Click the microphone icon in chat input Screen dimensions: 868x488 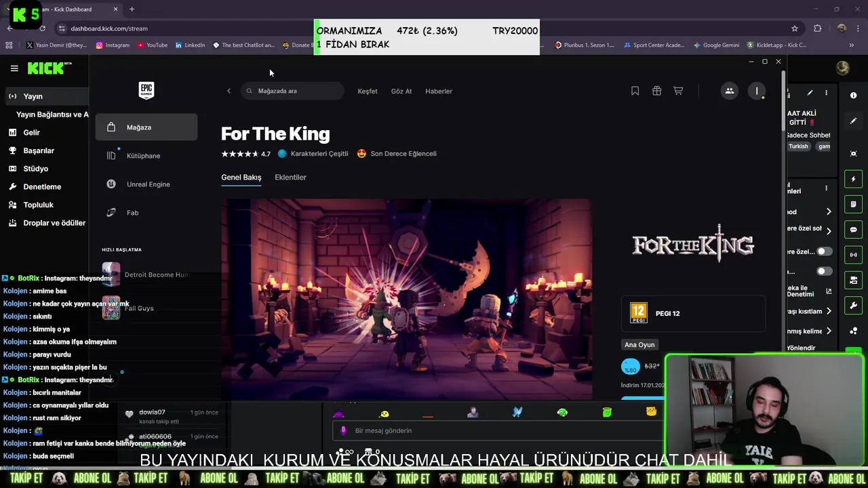click(343, 430)
